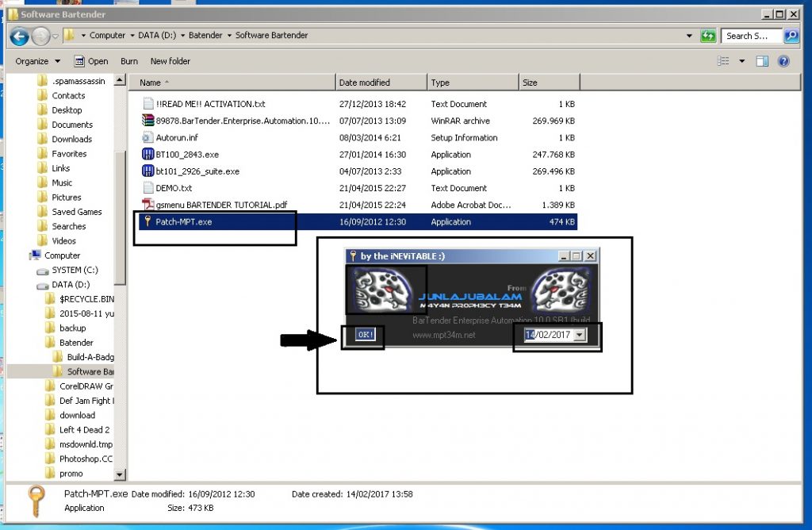The image size is (812, 530).
Task: Click the Back navigation arrow
Action: click(19, 36)
